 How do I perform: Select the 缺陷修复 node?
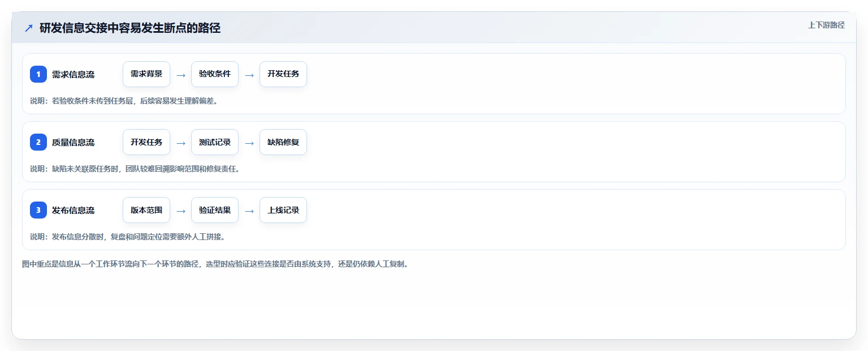283,142
